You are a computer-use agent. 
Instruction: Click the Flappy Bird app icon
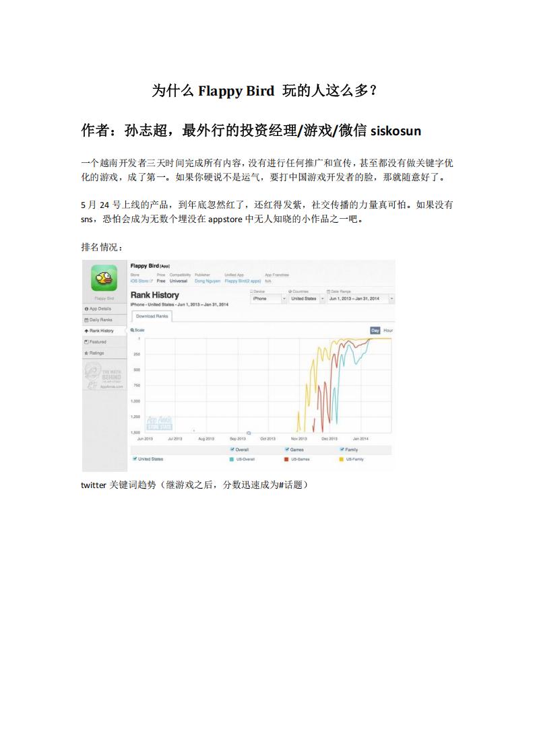pos(104,278)
